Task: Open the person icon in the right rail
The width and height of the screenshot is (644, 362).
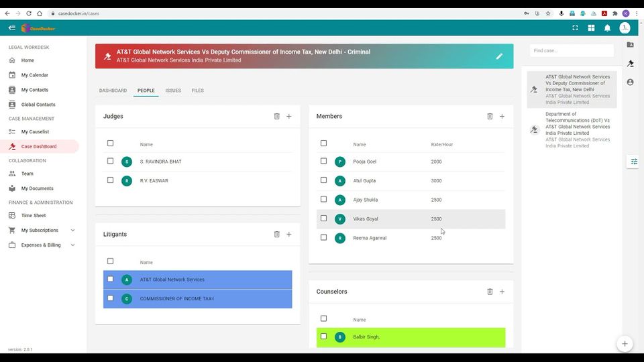Action: pyautogui.click(x=630, y=82)
